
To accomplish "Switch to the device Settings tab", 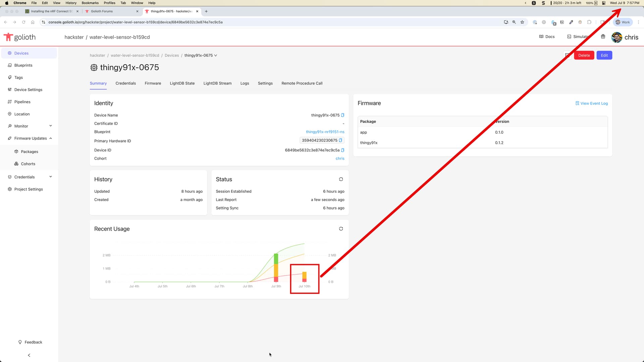I will tap(265, 83).
